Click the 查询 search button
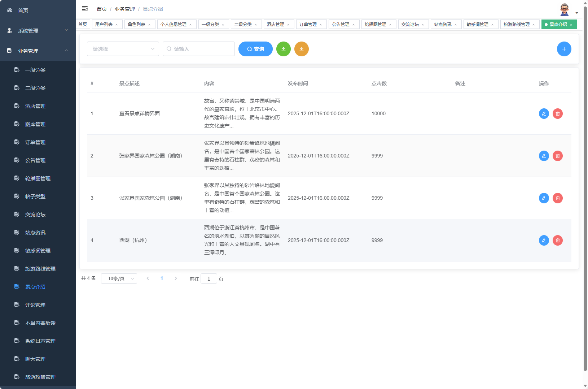Viewport: 588px width, 389px height. (255, 49)
